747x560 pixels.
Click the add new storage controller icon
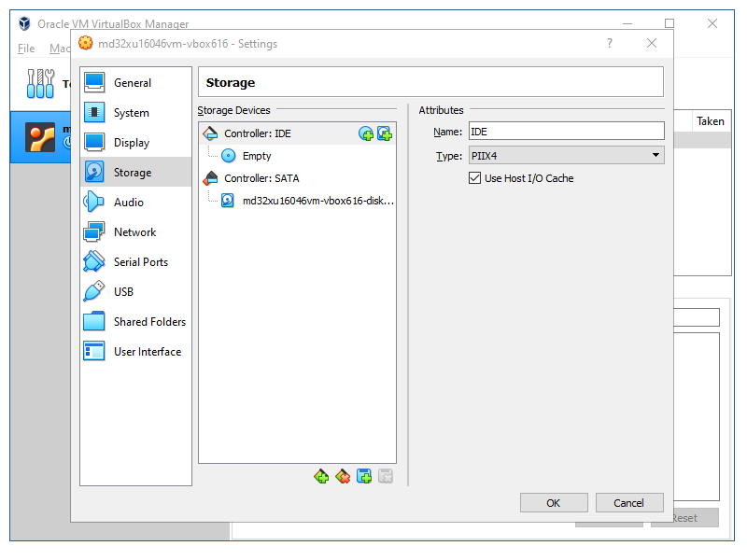point(321,477)
